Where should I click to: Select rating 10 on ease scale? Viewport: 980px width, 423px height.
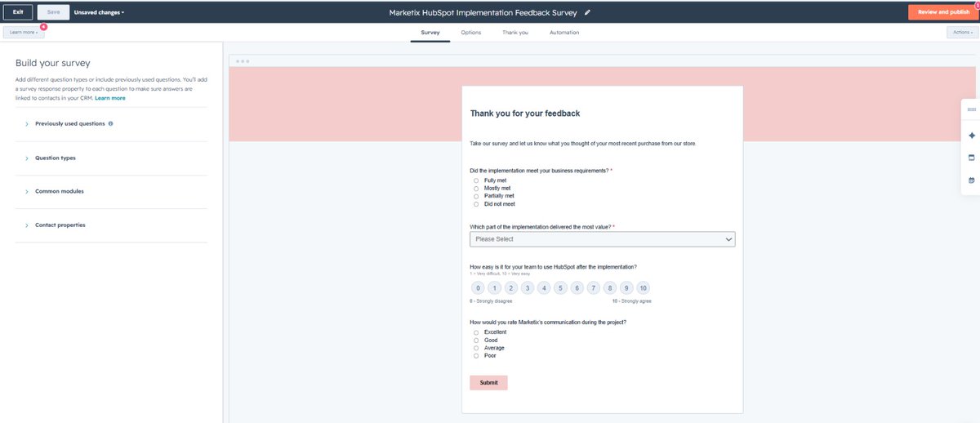click(x=644, y=287)
